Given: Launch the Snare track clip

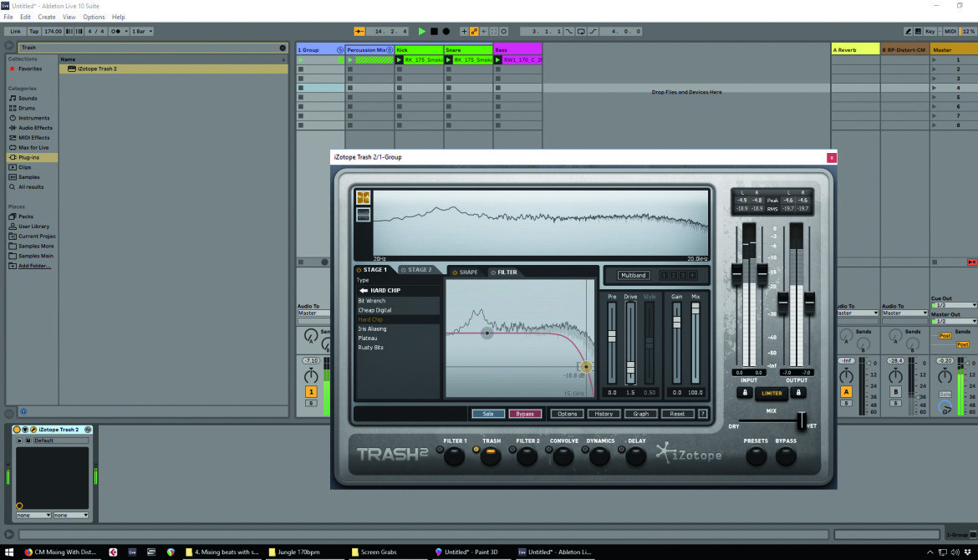Looking at the screenshot, I should pos(448,60).
